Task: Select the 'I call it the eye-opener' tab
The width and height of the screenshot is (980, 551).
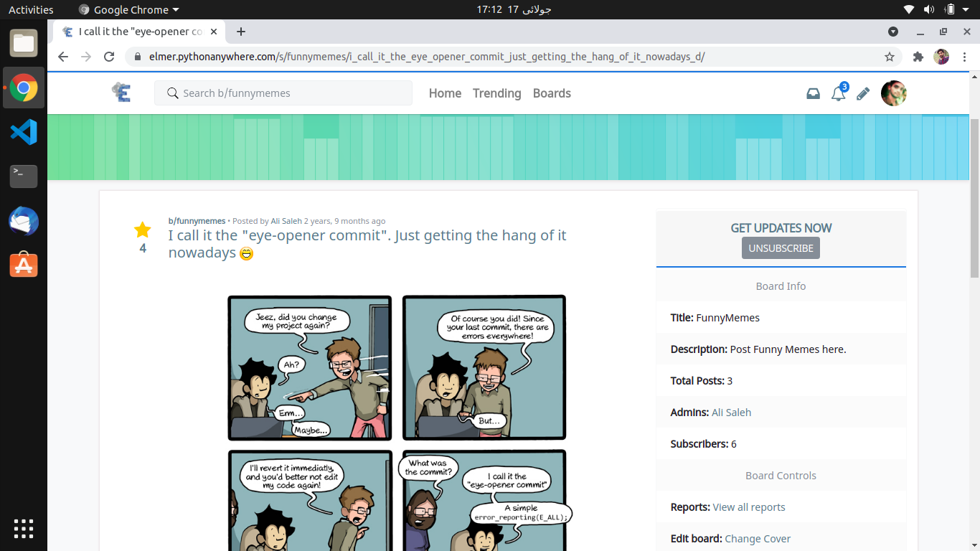Action: pos(139,32)
